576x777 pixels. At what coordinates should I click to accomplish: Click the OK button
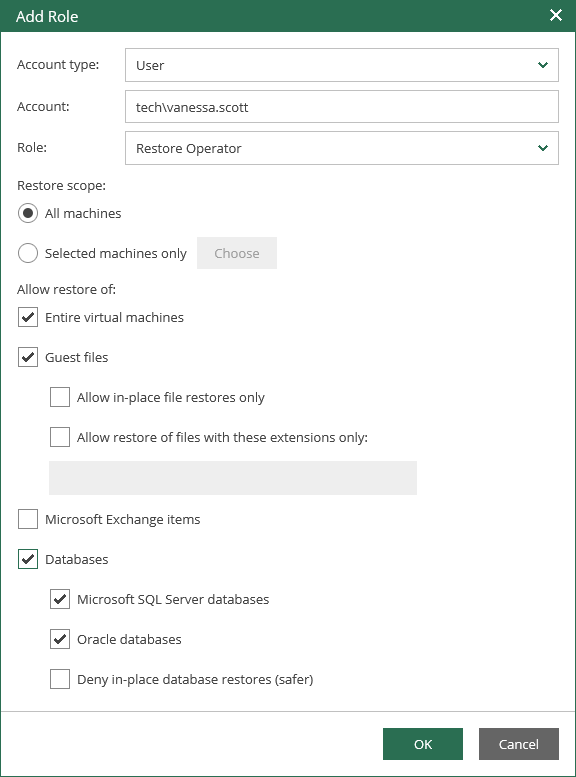(x=423, y=744)
